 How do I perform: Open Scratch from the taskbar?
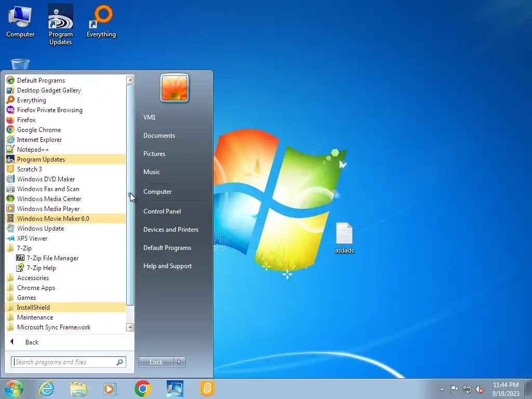(207, 389)
